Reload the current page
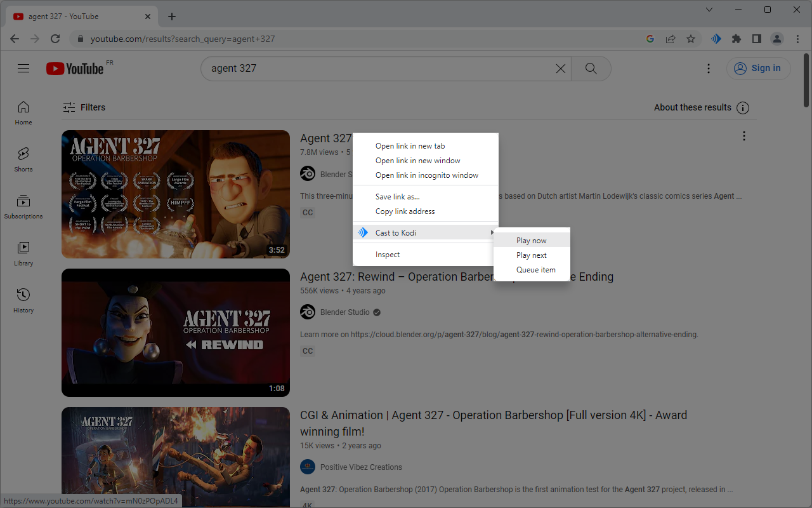Image resolution: width=812 pixels, height=508 pixels. [x=55, y=39]
